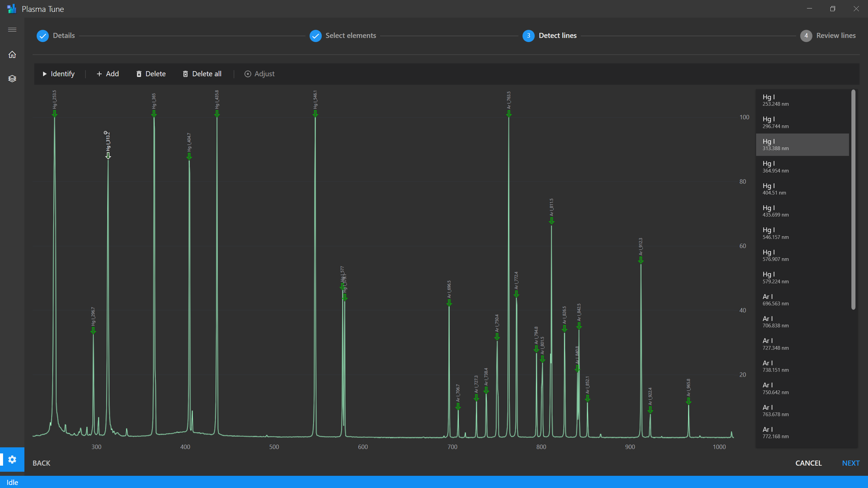Open the hamburger navigation menu
The height and width of the screenshot is (488, 868).
point(12,30)
